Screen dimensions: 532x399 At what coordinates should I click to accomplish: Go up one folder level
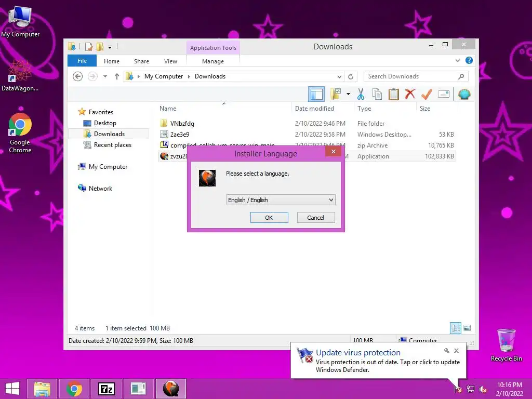coord(117,76)
